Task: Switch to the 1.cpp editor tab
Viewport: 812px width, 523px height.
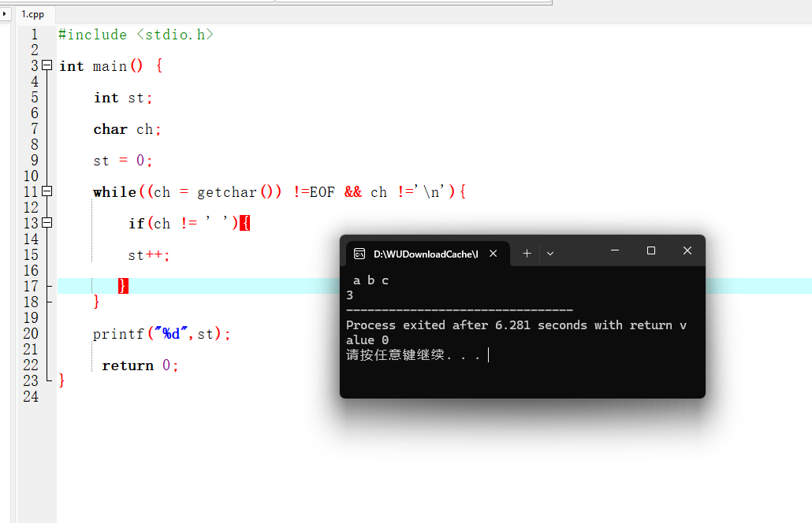Action: [x=32, y=14]
